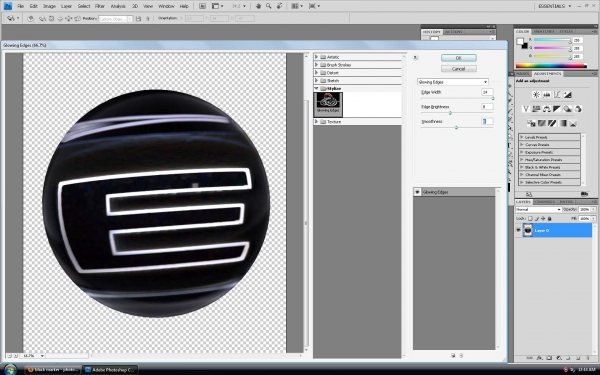Open the Filter menu
The width and height of the screenshot is (600, 375).
tap(99, 6)
